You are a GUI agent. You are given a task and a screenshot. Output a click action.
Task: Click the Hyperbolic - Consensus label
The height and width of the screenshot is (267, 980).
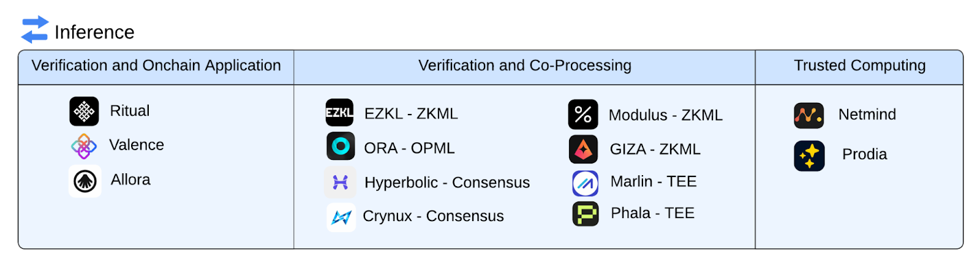point(447,182)
